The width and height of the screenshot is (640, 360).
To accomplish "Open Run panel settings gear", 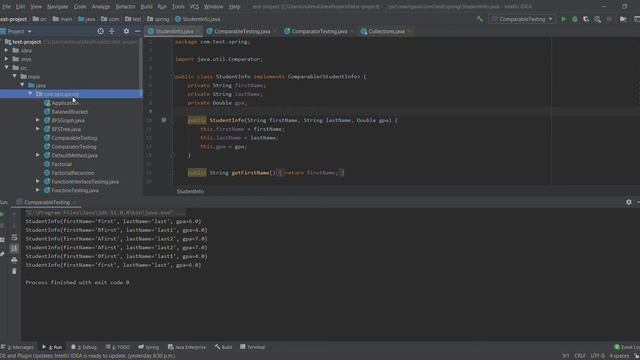I will click(x=629, y=202).
